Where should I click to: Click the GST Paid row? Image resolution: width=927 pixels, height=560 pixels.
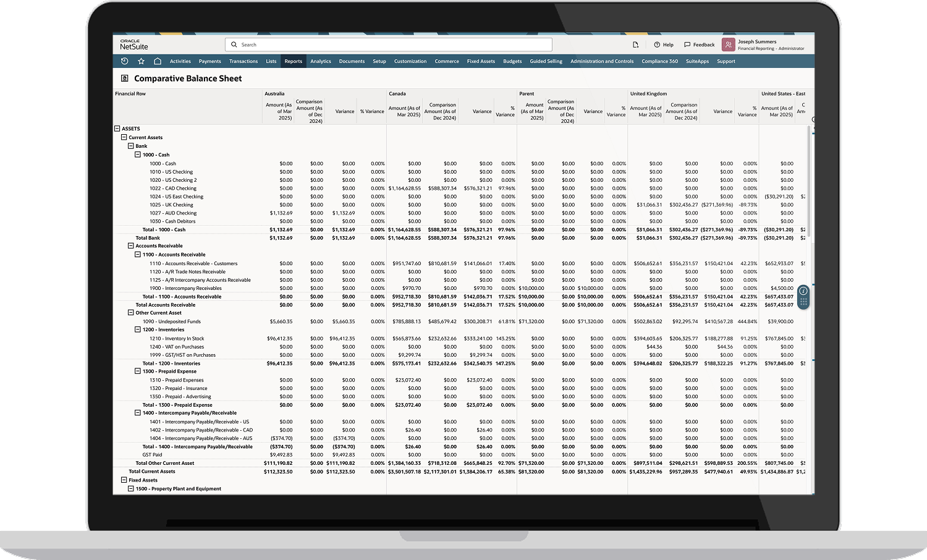[460, 455]
